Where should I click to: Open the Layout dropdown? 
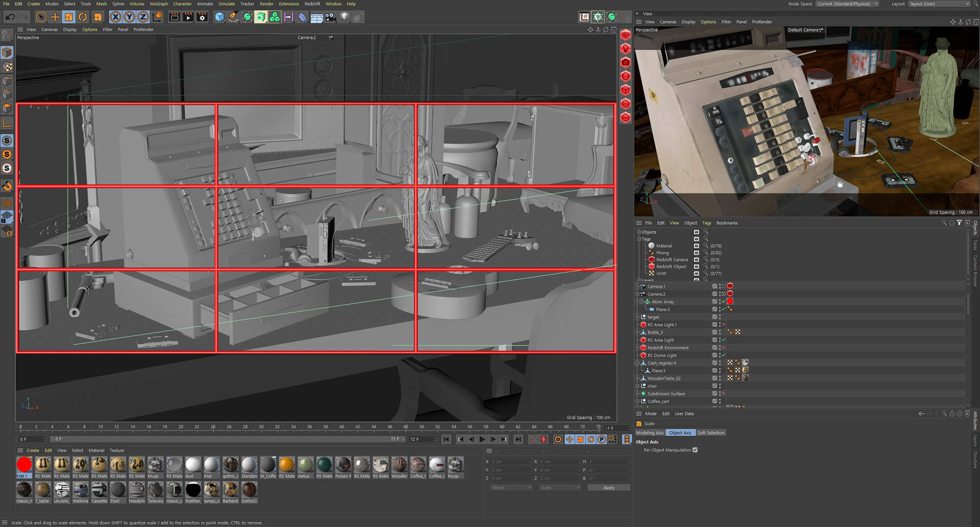939,4
